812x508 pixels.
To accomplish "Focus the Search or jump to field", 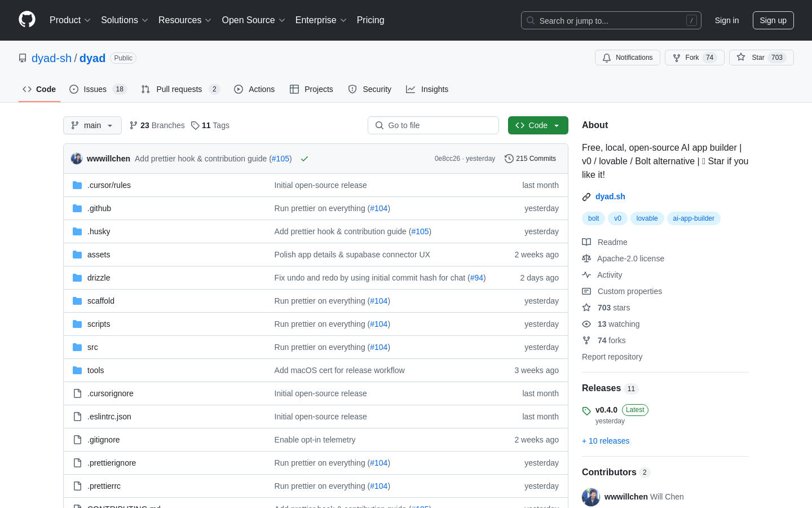I will point(611,20).
